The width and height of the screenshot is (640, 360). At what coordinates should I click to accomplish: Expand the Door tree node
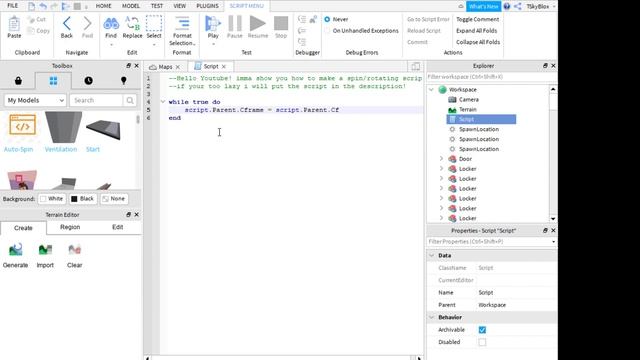click(441, 159)
